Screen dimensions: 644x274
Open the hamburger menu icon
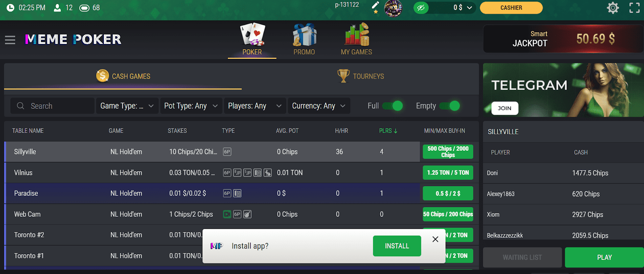coord(10,40)
